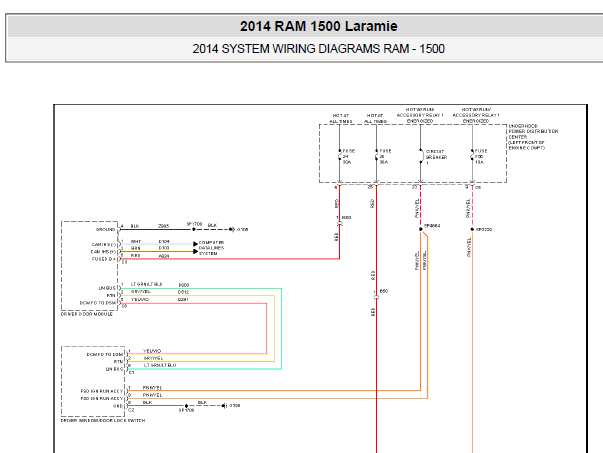Viewport: 603px width, 453px height.
Task: Click the upper "FSD IGN RUN ACCY" pin label
Action: coord(102,391)
